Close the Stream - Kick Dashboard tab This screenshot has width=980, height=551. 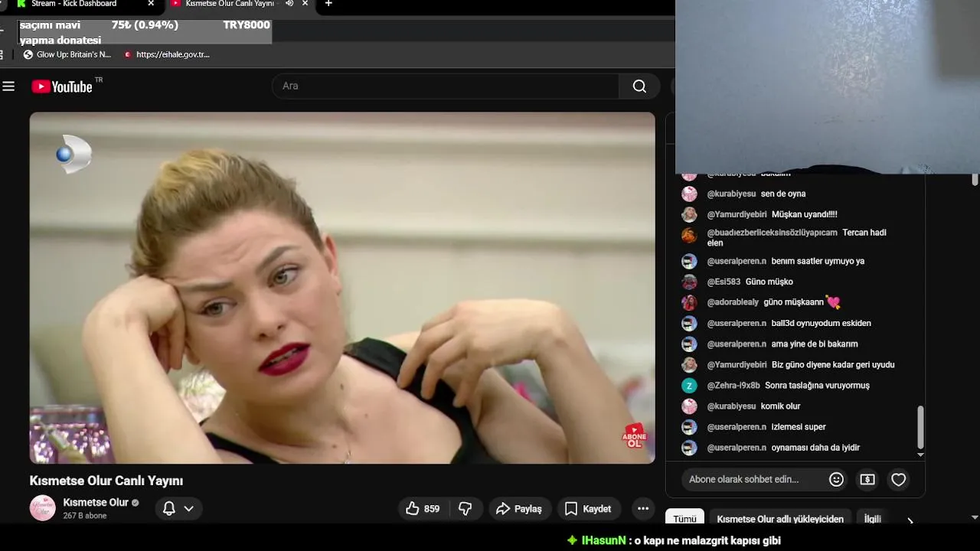[151, 4]
